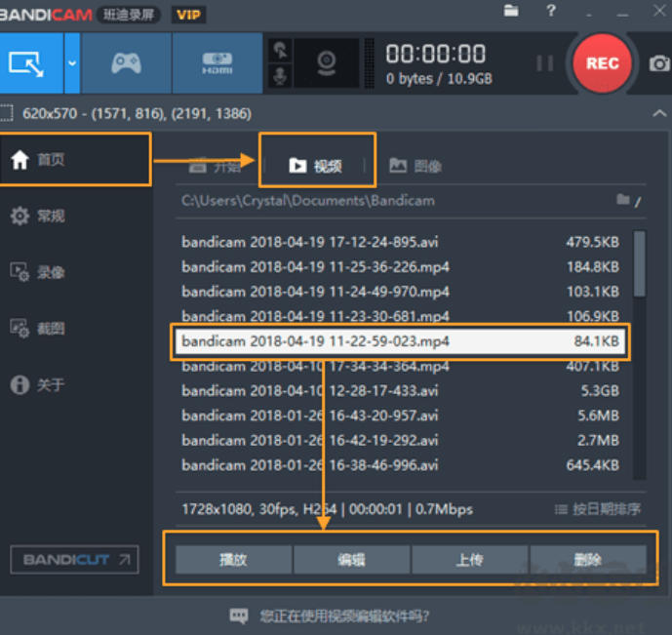Toggle the microphone recording option
Screen dimensions: 672x635
click(281, 77)
